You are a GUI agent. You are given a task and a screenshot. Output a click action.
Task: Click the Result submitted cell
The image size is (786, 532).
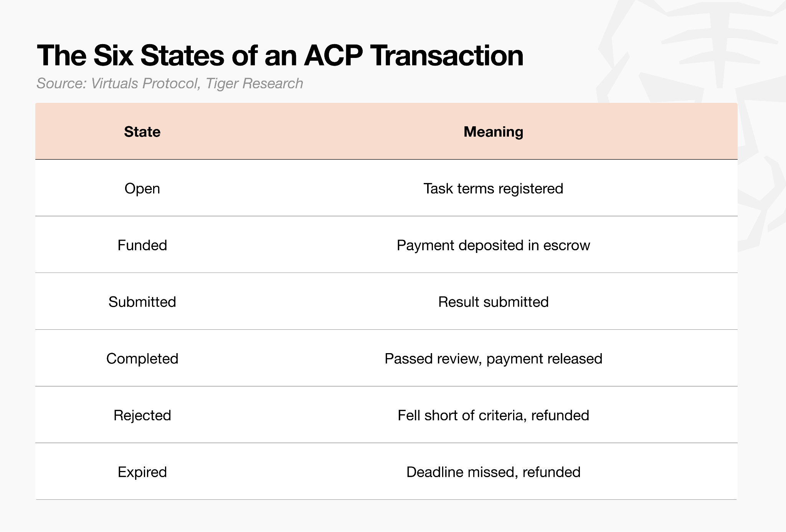tap(493, 302)
